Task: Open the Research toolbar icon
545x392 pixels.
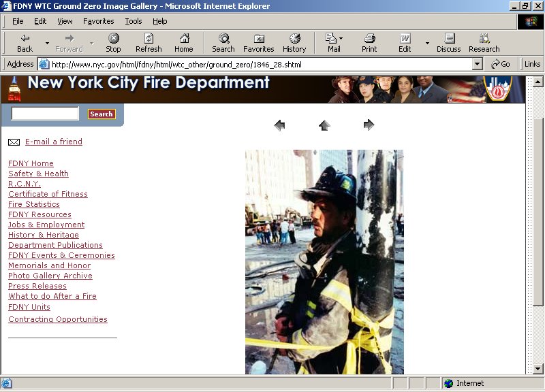Action: [x=484, y=42]
